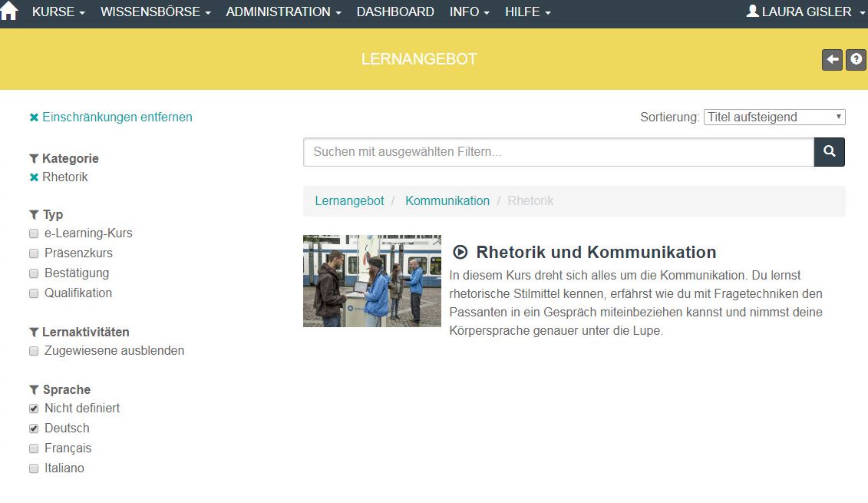Open the Administration dropdown menu
868x503 pixels.
(x=283, y=12)
